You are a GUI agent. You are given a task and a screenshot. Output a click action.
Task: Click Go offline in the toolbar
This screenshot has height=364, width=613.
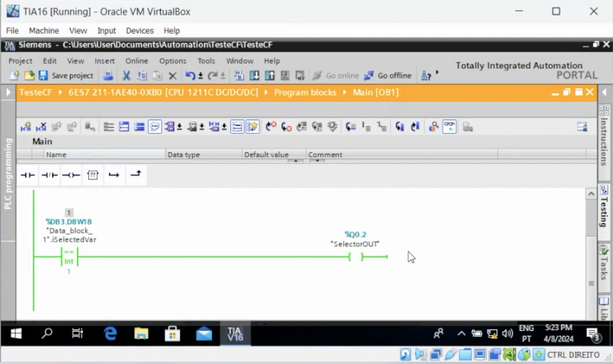(x=388, y=75)
